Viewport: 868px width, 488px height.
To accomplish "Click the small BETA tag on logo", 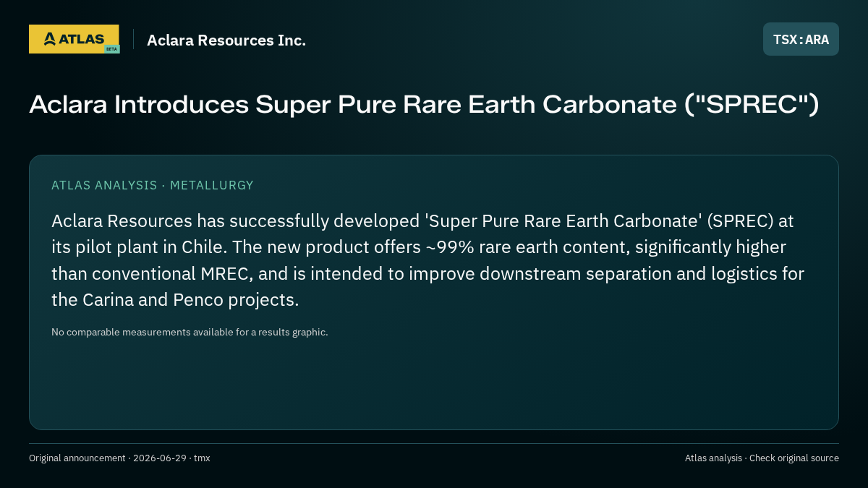I will (111, 49).
